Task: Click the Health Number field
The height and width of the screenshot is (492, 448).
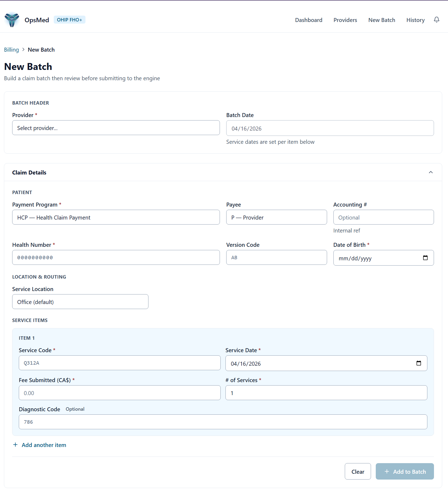Action: pyautogui.click(x=116, y=257)
